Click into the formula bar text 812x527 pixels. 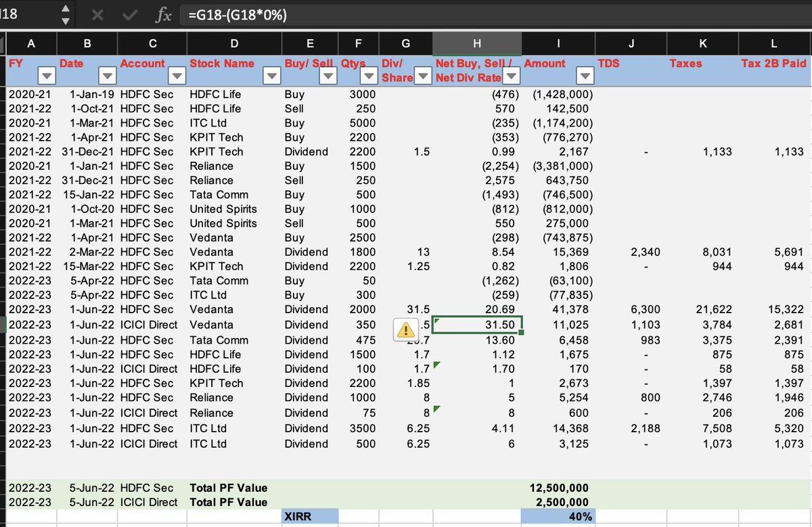pos(494,15)
